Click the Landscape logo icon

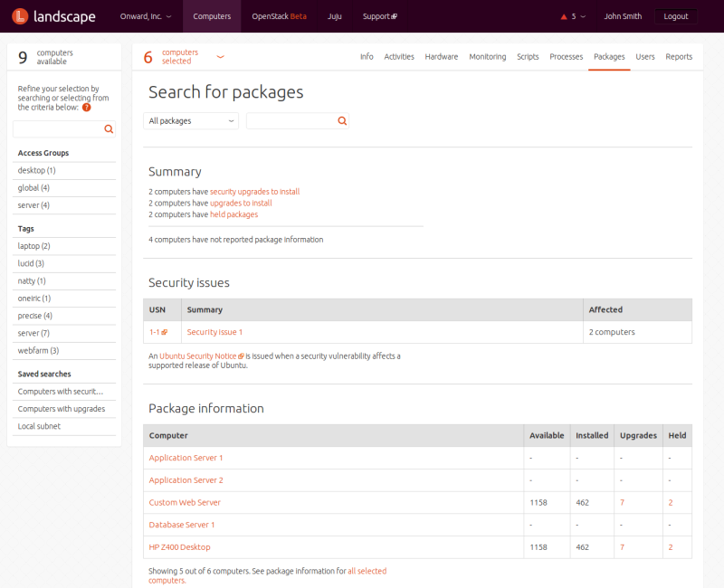[x=18, y=16]
